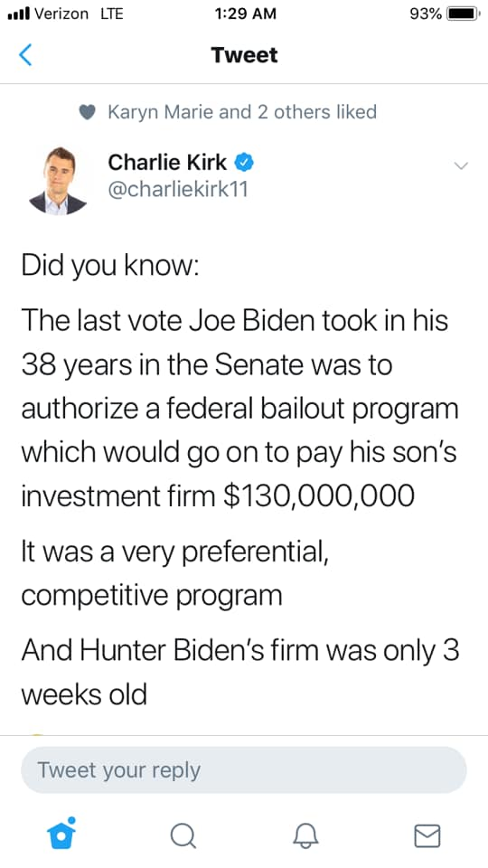Tap the 1:29 AM clock
Viewport: 488px width, 868px height.
point(244,14)
